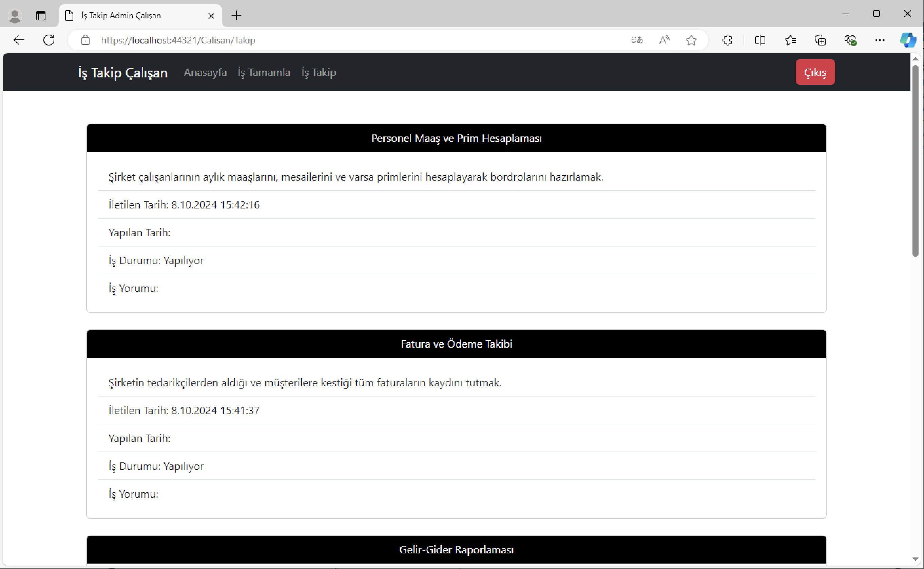Open İş Tamamla navbar link

[264, 72]
